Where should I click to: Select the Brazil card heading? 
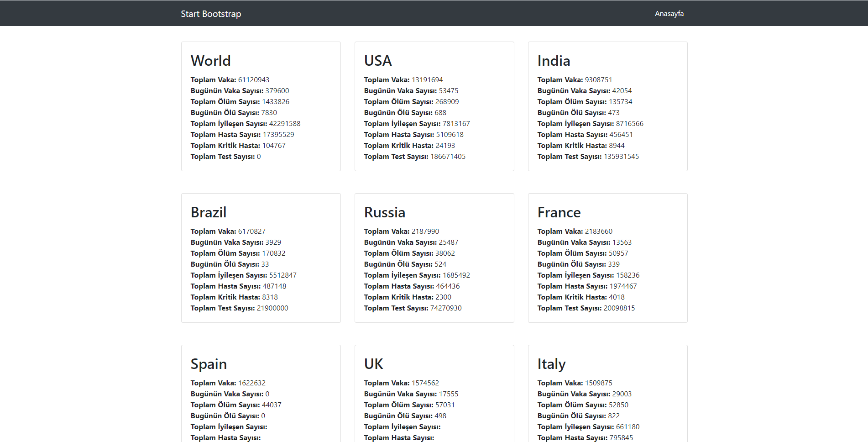209,212
